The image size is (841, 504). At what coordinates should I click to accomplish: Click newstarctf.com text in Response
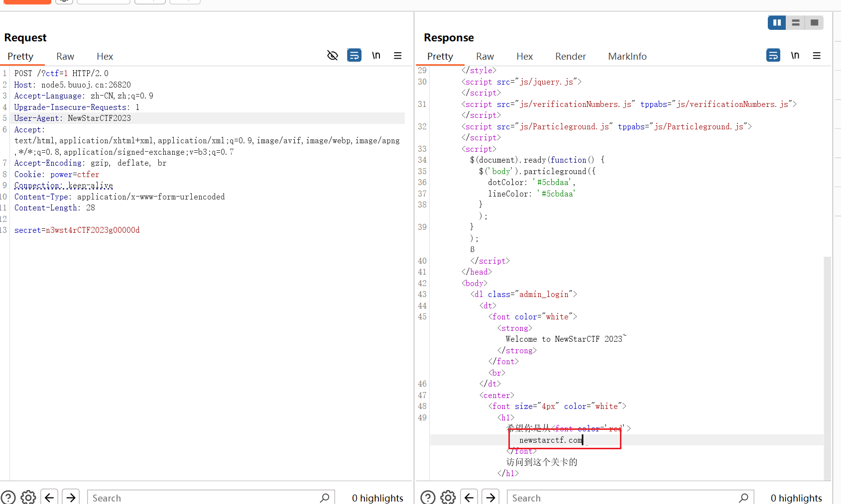551,440
